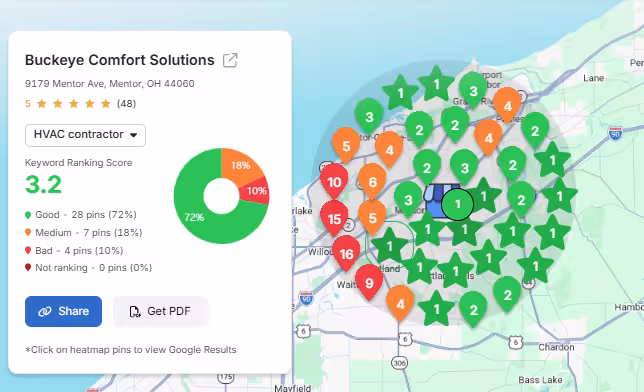Select the red pin numbered 15
This screenshot has height=392, width=644.
(x=334, y=218)
